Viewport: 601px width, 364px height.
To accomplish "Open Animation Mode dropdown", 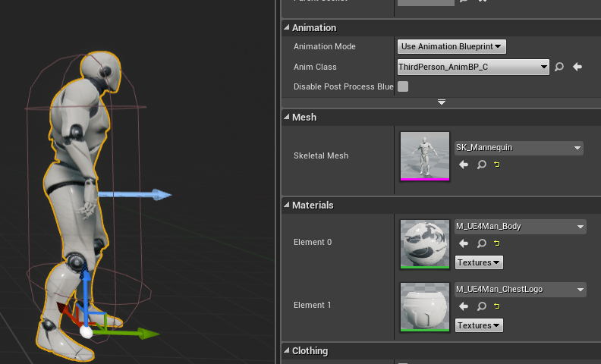I will pos(452,46).
